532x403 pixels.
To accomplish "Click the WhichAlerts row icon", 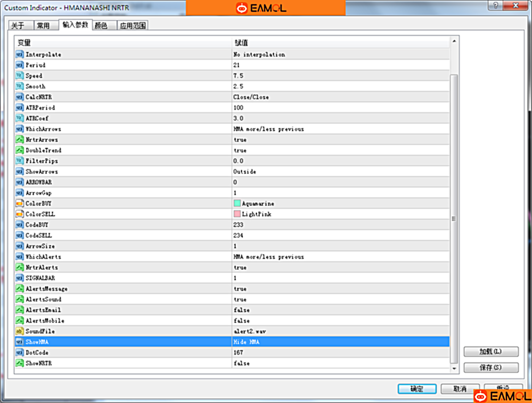I will coord(20,257).
